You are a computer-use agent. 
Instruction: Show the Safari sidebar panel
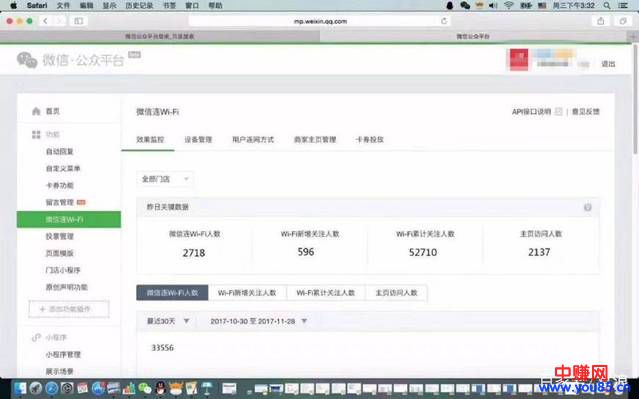point(78,21)
